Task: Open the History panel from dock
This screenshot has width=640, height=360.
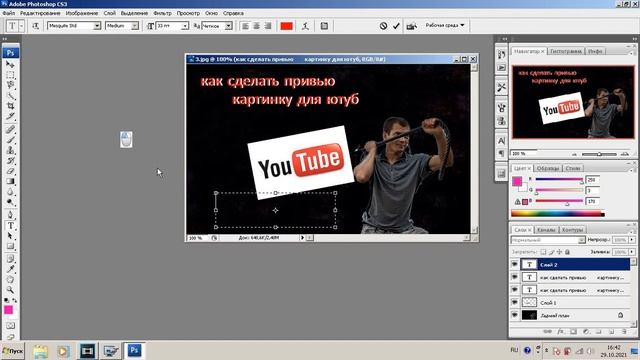Action: point(502,55)
